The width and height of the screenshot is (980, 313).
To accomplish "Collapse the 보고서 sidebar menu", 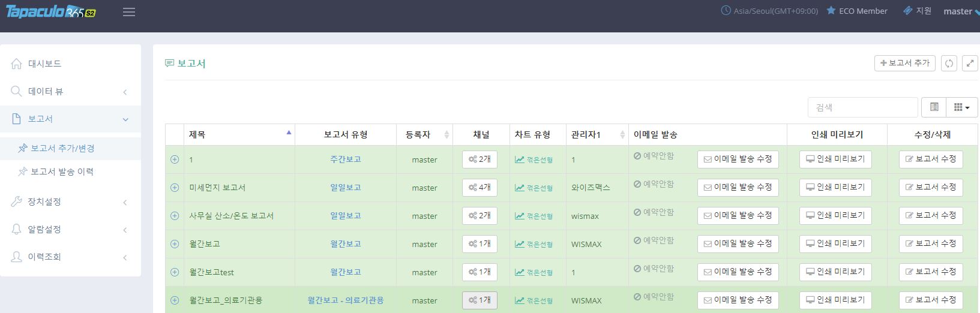I will tap(71, 119).
